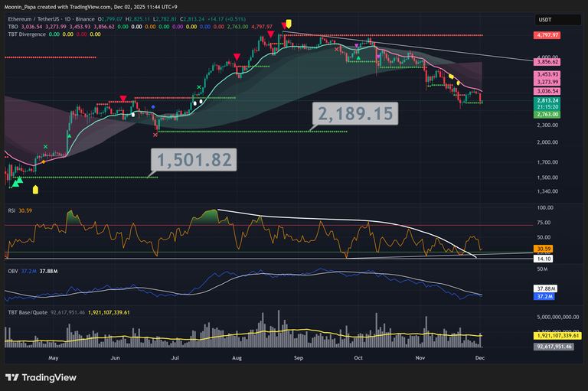Click the OBV indicator legend label
The width and height of the screenshot is (588, 391).
tap(11, 271)
